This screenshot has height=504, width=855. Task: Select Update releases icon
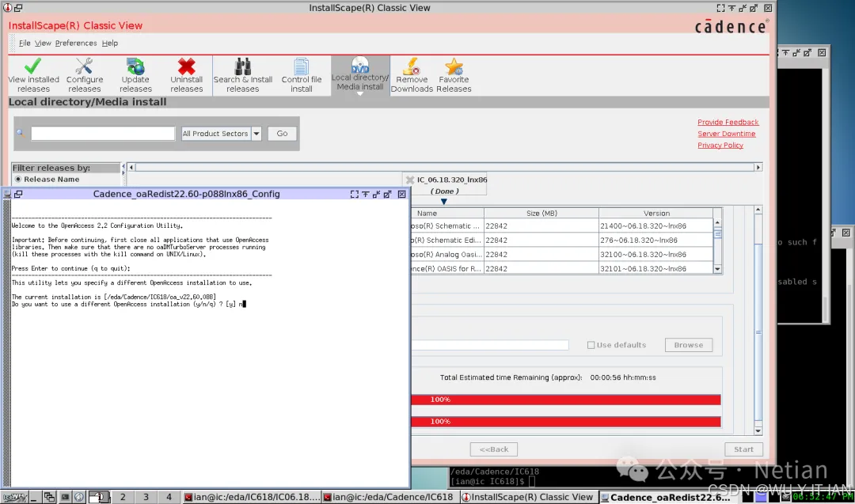point(136,75)
